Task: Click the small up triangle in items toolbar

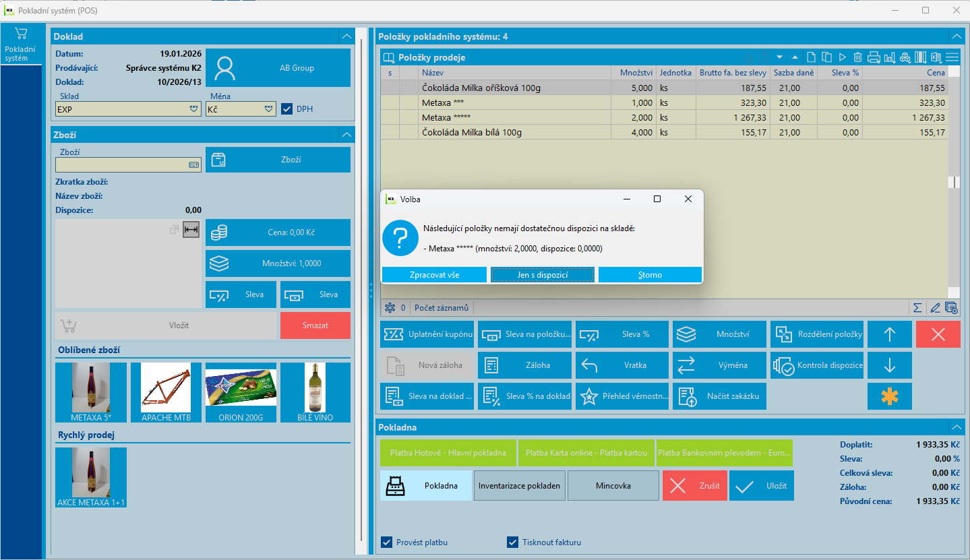Action: [x=795, y=57]
